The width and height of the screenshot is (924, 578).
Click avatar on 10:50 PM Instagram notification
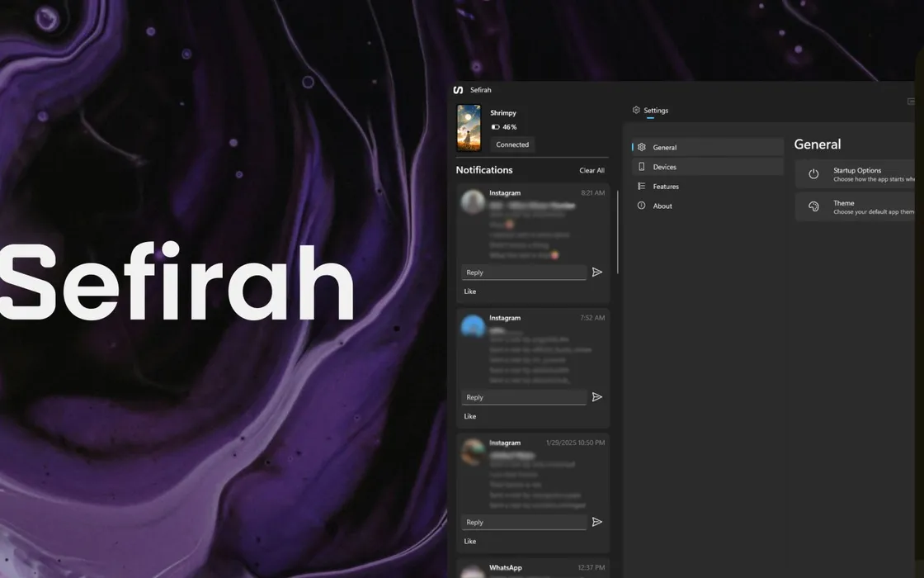(473, 451)
